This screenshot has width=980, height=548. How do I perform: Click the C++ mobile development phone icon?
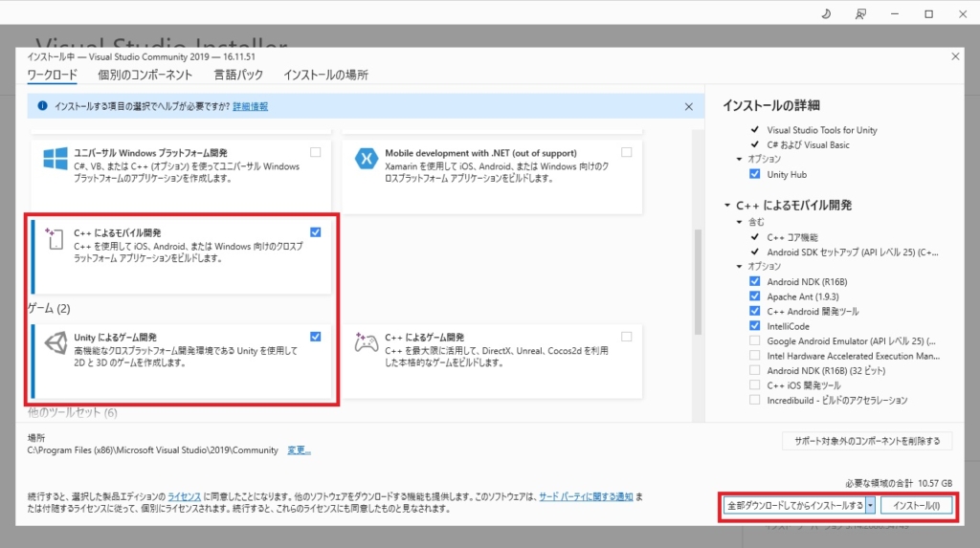55,239
